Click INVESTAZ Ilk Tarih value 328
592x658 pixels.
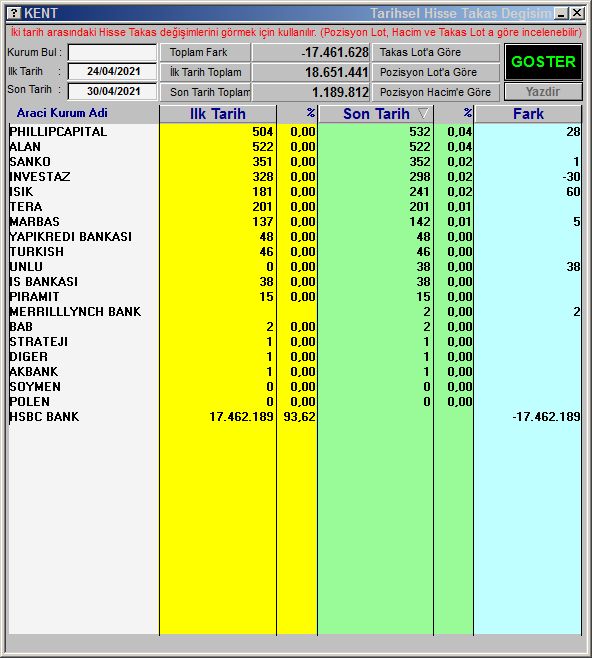point(263,177)
